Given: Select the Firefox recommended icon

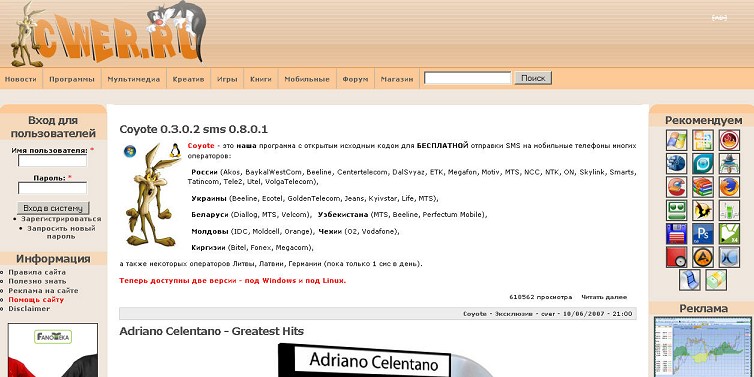Looking at the screenshot, I should pos(729,187).
